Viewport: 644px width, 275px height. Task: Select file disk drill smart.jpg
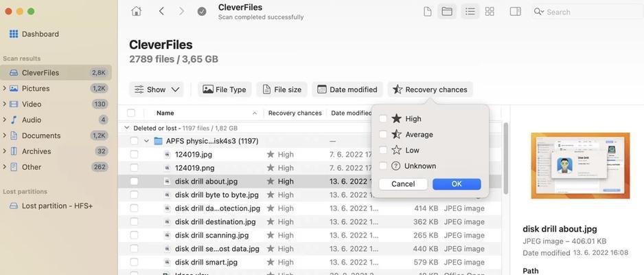tap(206, 262)
